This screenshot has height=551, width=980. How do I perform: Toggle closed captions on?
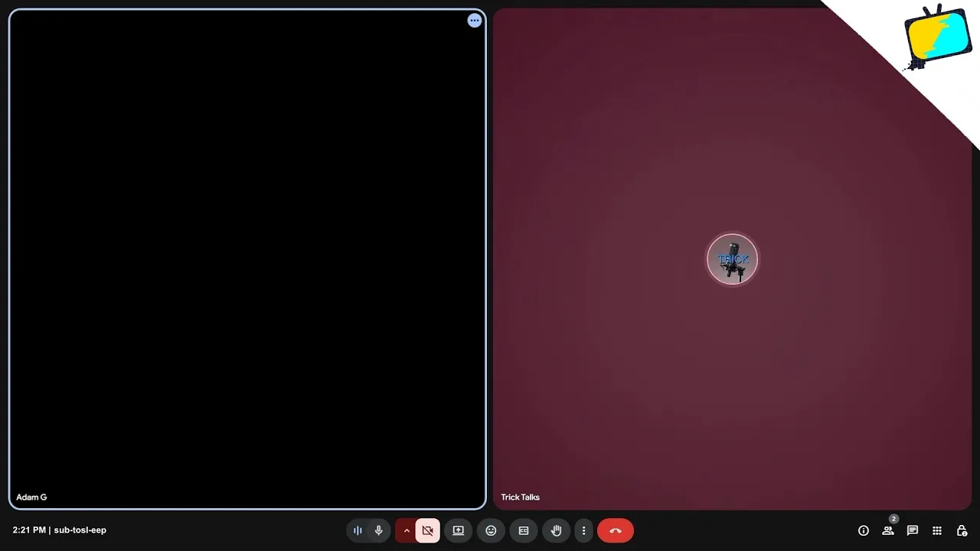[x=524, y=530]
